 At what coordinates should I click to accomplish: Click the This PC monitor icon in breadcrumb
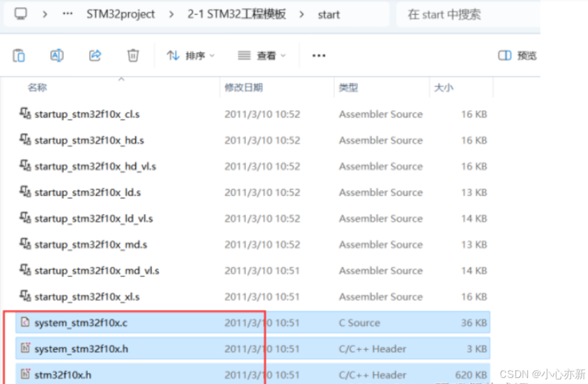coord(20,15)
